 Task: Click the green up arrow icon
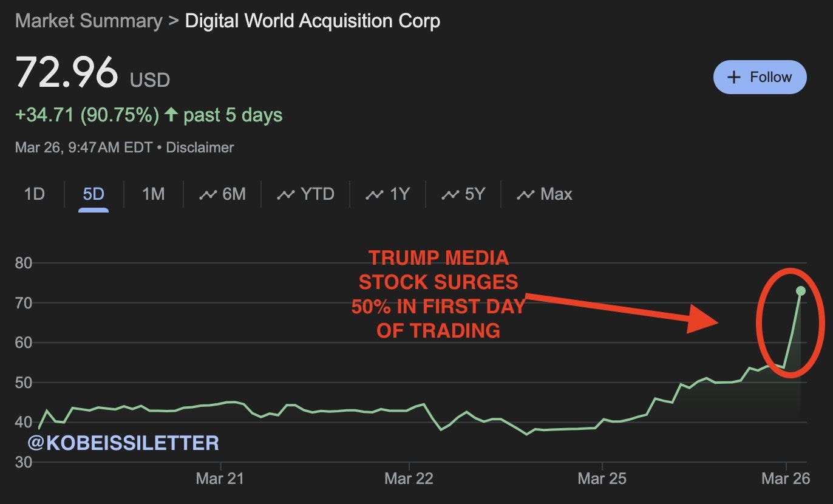171,114
